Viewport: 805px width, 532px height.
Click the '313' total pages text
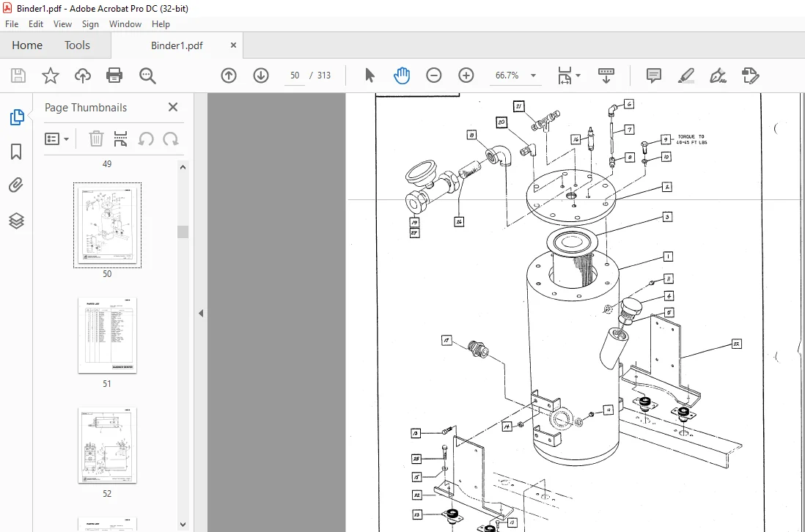[324, 75]
